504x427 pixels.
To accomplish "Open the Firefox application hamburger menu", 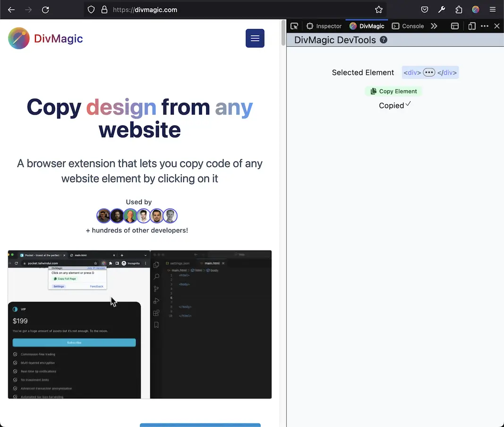I will (x=493, y=9).
